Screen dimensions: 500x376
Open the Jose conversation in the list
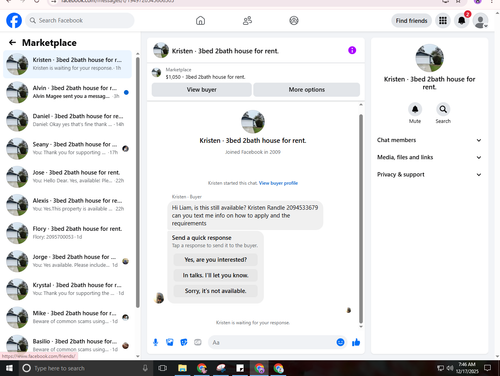pos(68,177)
